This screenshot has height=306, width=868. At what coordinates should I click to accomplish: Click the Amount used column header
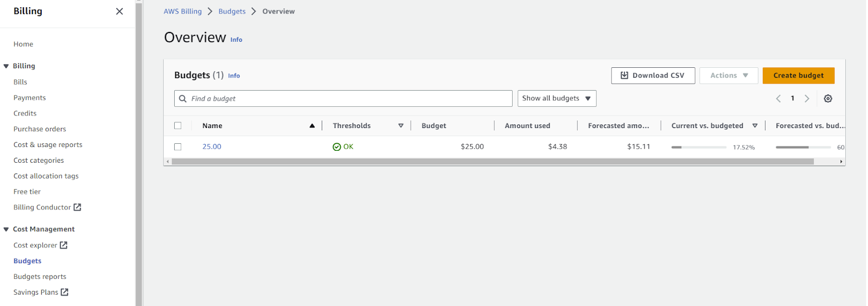(x=527, y=126)
